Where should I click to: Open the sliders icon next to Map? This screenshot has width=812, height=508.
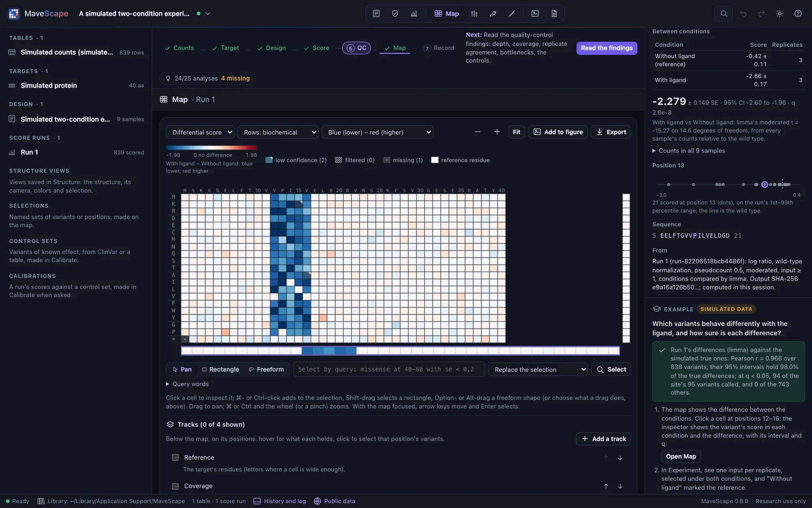tap(474, 13)
